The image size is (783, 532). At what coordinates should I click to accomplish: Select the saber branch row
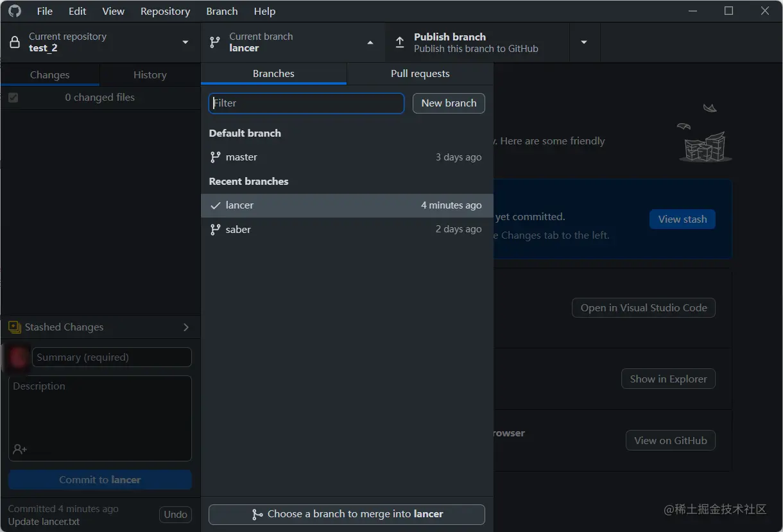pos(347,229)
